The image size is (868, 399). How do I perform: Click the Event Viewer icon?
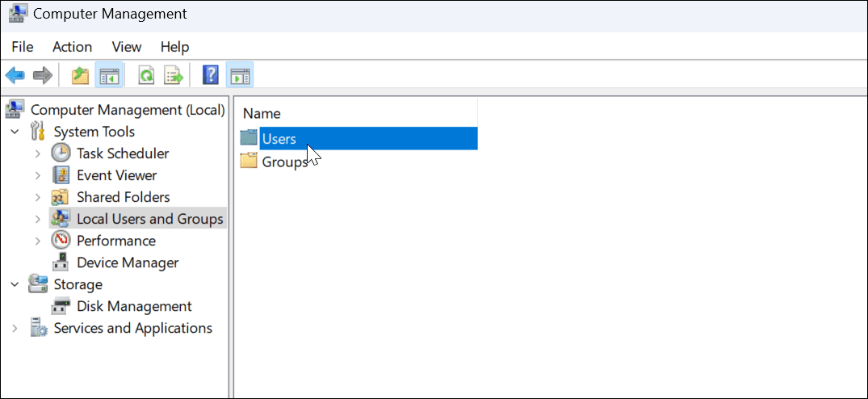61,175
